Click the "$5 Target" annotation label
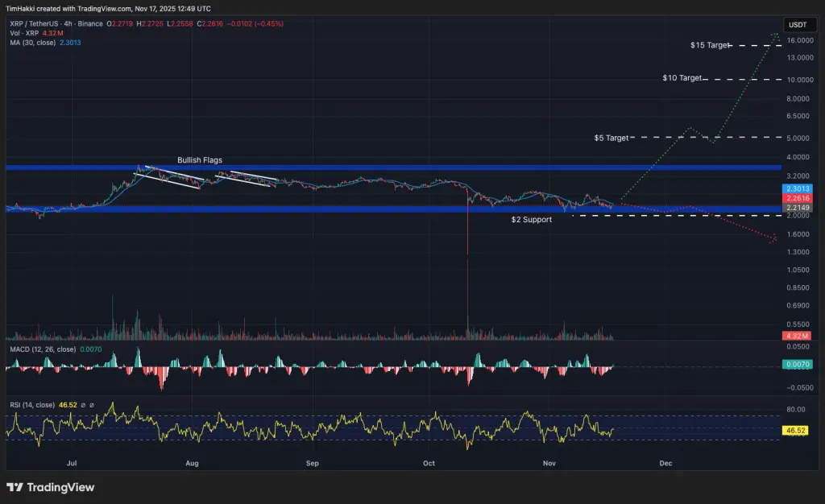 [x=611, y=138]
